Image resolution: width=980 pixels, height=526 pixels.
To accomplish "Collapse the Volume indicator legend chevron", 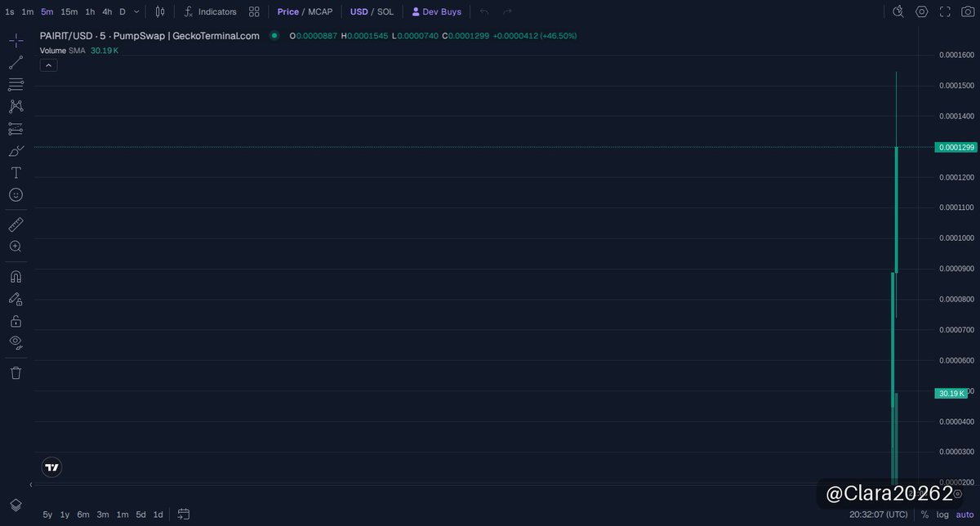I will (x=48, y=65).
